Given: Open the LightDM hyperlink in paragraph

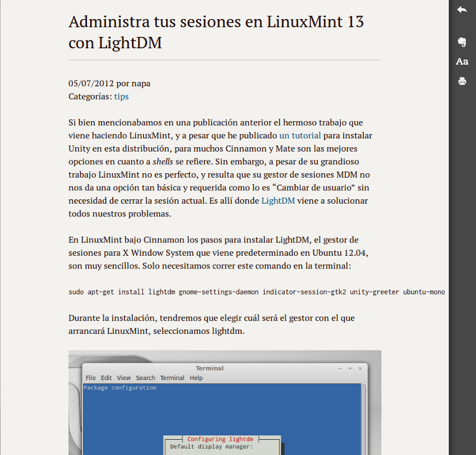Looking at the screenshot, I should pos(278,201).
